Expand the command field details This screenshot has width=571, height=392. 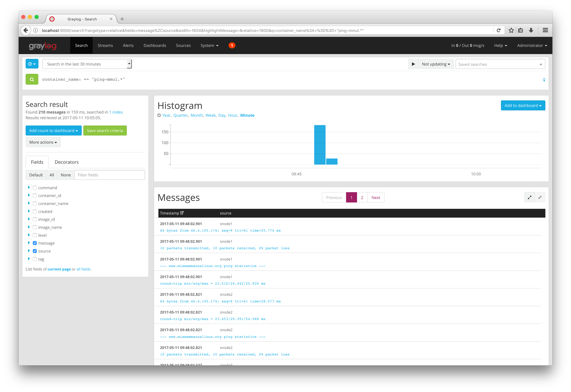(x=29, y=187)
